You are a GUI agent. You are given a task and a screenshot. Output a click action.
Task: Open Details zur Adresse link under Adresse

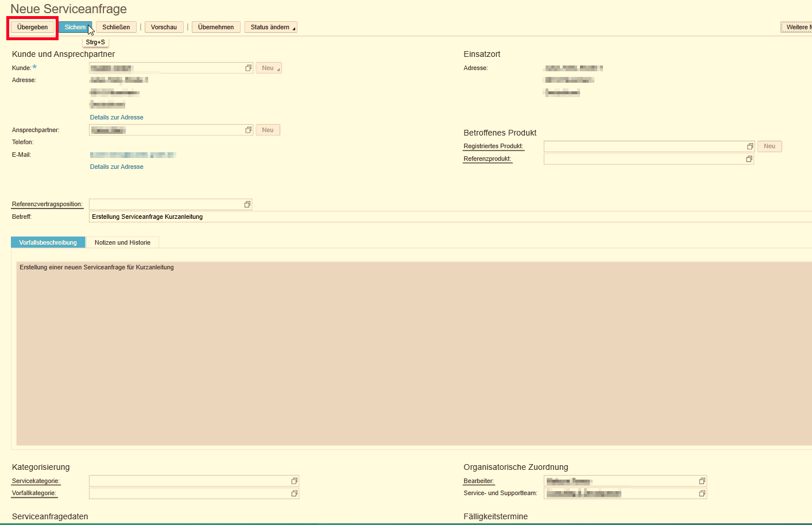tap(117, 117)
